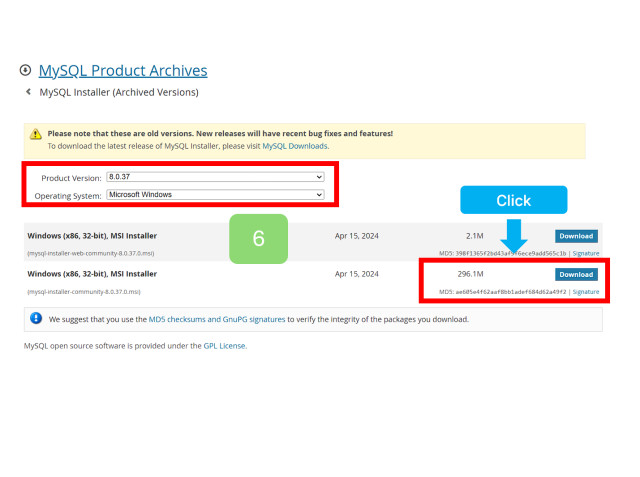The width and height of the screenshot is (640, 477).
Task: Open the GPL License link
Action: 224,346
